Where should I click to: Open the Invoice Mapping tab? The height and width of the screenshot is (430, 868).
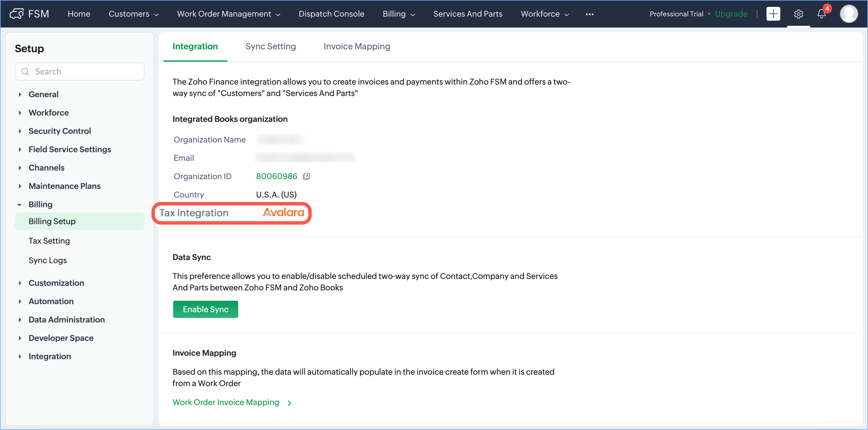click(x=357, y=46)
